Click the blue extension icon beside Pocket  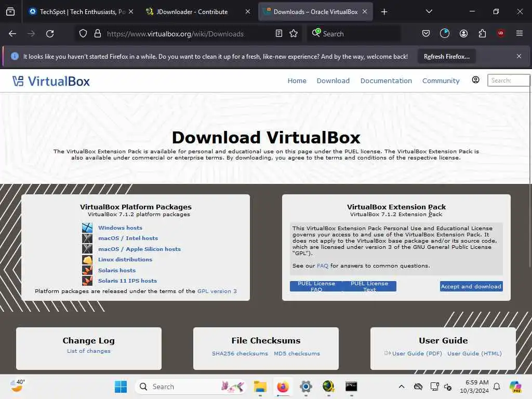point(445,33)
